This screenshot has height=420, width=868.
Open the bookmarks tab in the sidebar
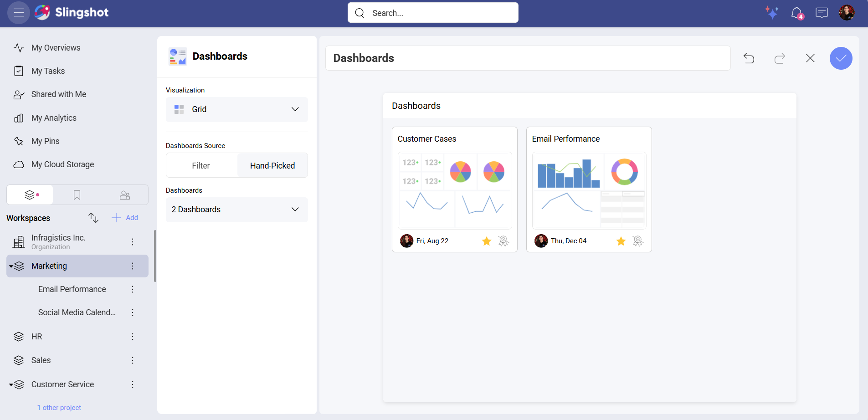click(77, 195)
